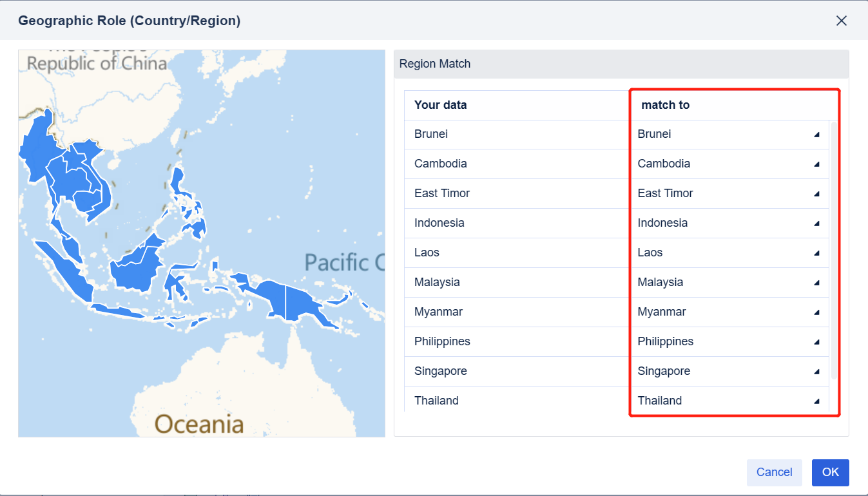Close the dialog using the X
Screen dimensions: 868x496
pyautogui.click(x=842, y=21)
